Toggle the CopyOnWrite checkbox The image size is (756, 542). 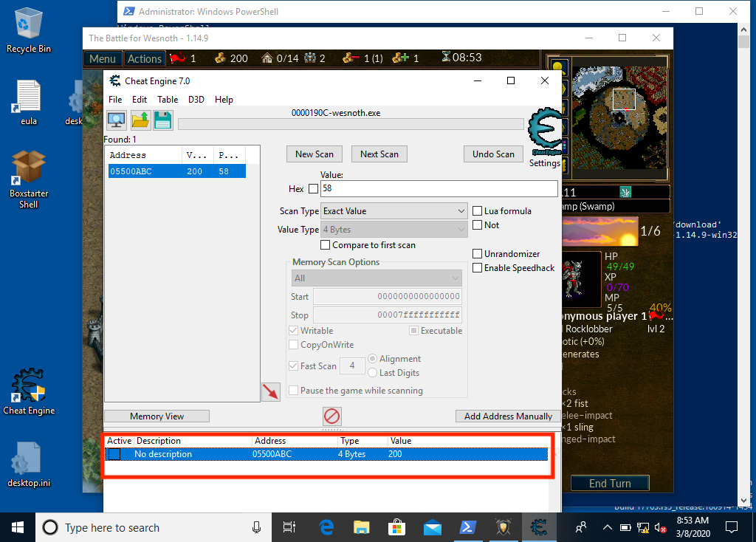coord(293,344)
